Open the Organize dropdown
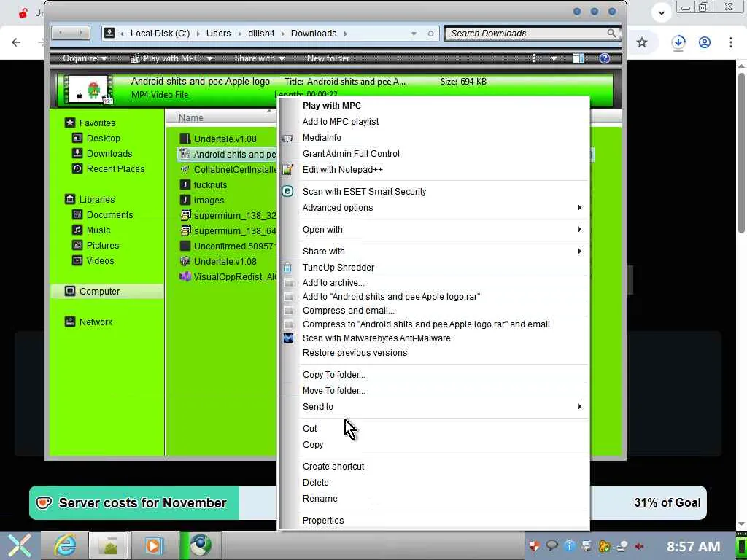 pos(85,58)
